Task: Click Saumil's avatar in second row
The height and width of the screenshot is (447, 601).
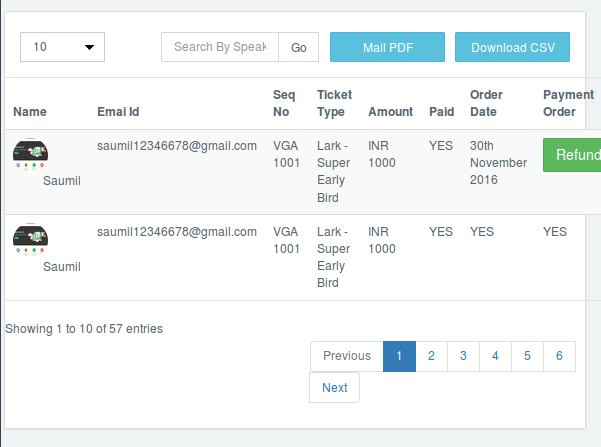Action: tap(30, 238)
